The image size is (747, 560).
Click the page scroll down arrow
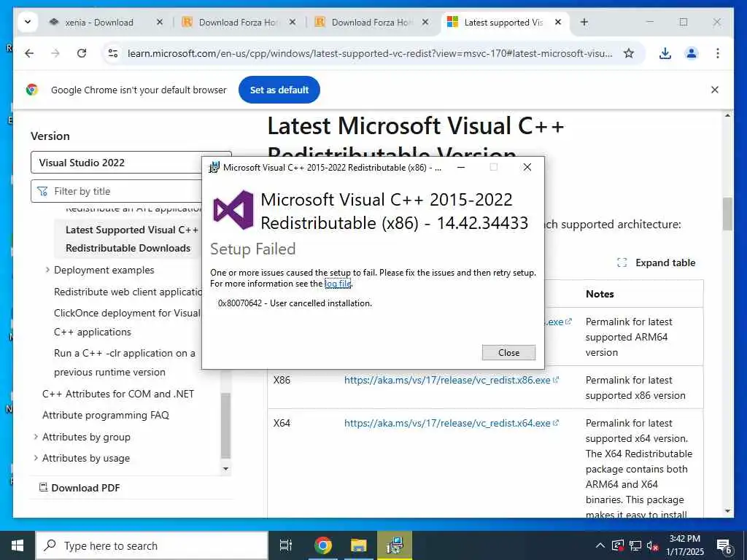click(x=727, y=511)
